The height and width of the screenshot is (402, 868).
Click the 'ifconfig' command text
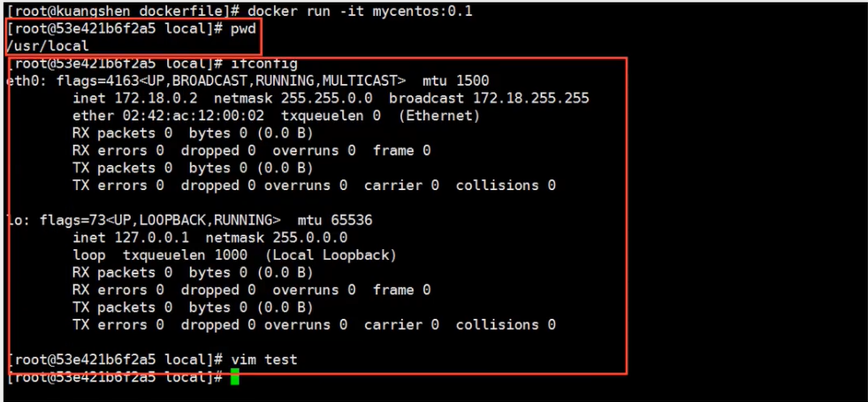264,64
